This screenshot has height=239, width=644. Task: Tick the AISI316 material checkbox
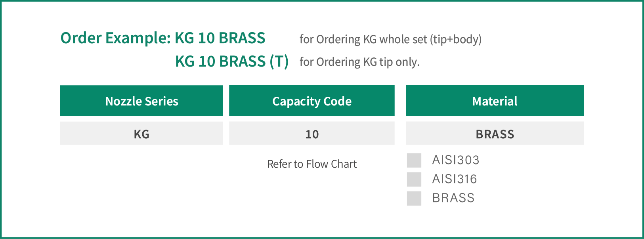point(414,180)
